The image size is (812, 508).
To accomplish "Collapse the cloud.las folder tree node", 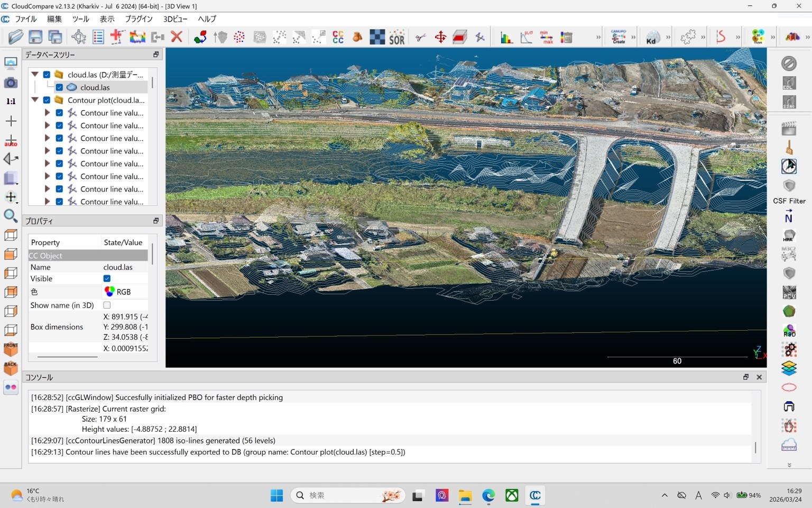I will [x=35, y=75].
